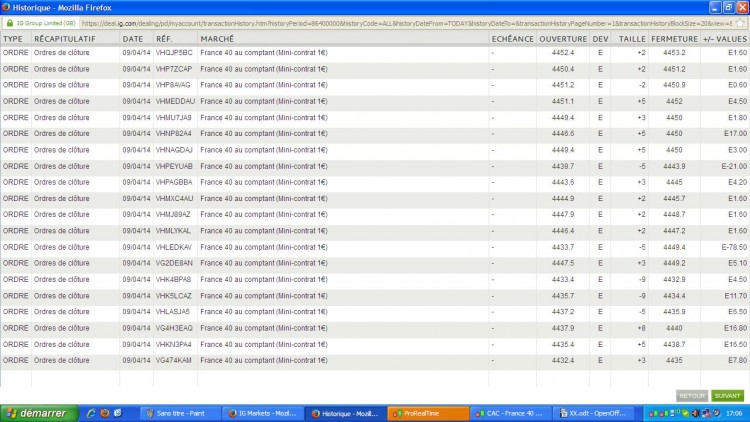The width and height of the screenshot is (750, 422).
Task: Click reference VHK5LCAZ
Action: pos(174,296)
